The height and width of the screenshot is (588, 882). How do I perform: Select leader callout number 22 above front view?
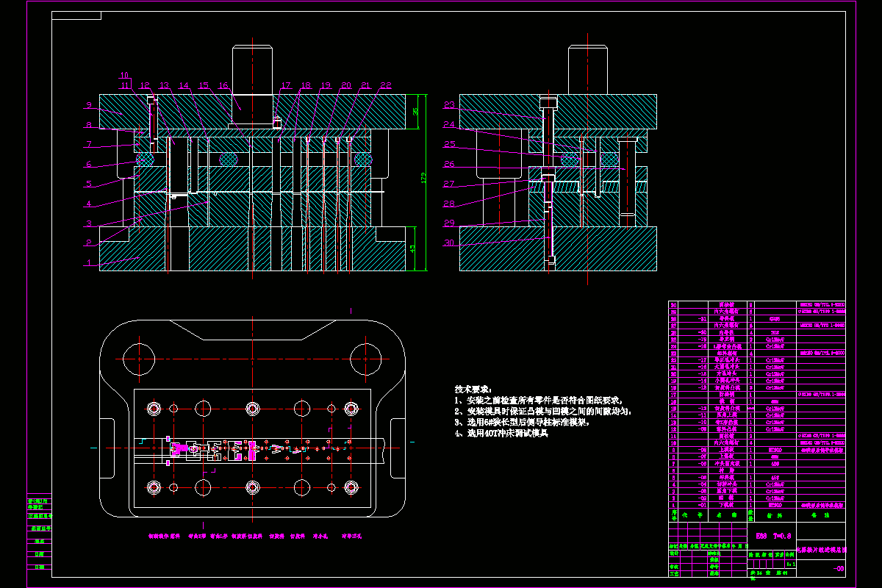coord(385,86)
